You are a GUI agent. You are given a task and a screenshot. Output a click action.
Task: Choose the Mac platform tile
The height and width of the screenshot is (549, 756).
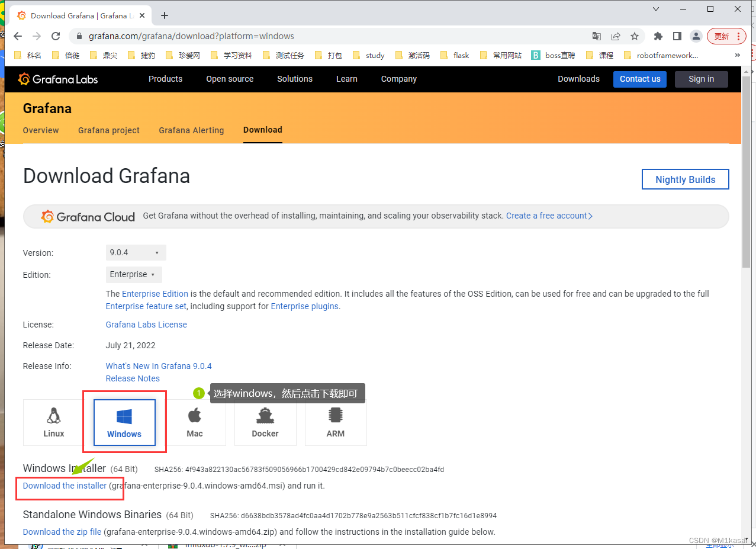[195, 422]
